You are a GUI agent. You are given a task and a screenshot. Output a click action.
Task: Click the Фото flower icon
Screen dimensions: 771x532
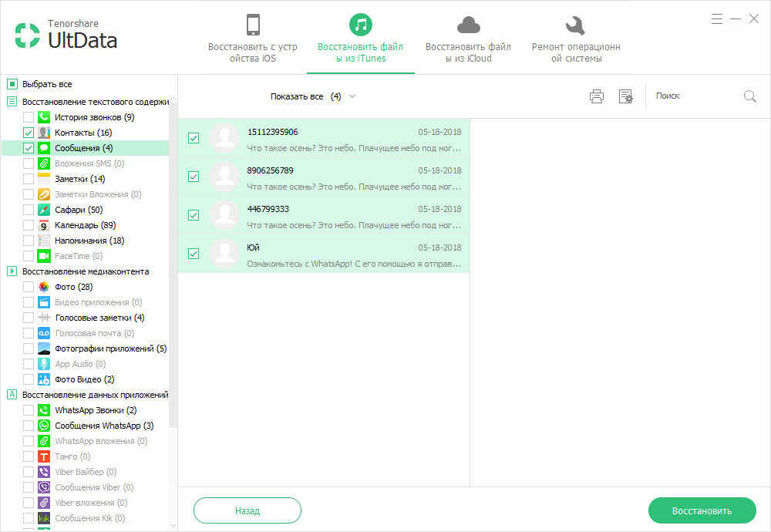click(x=44, y=287)
